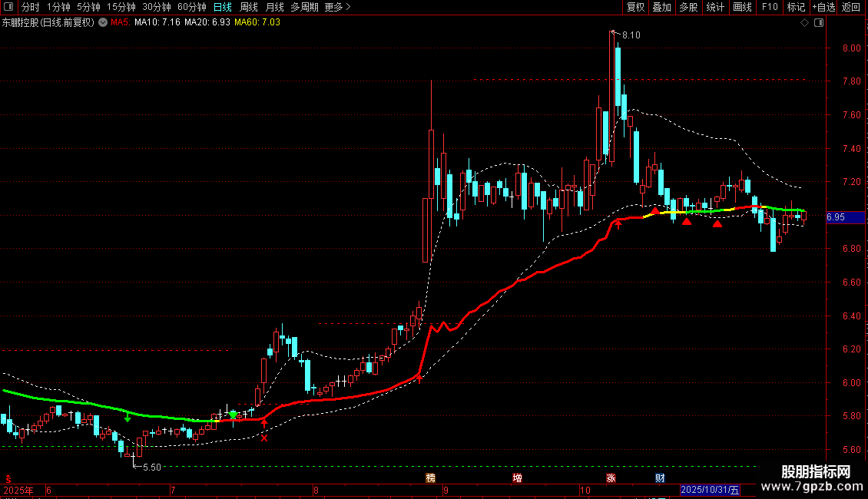Click the MA60: 7.03 label
The image size is (868, 499).
[257, 22]
